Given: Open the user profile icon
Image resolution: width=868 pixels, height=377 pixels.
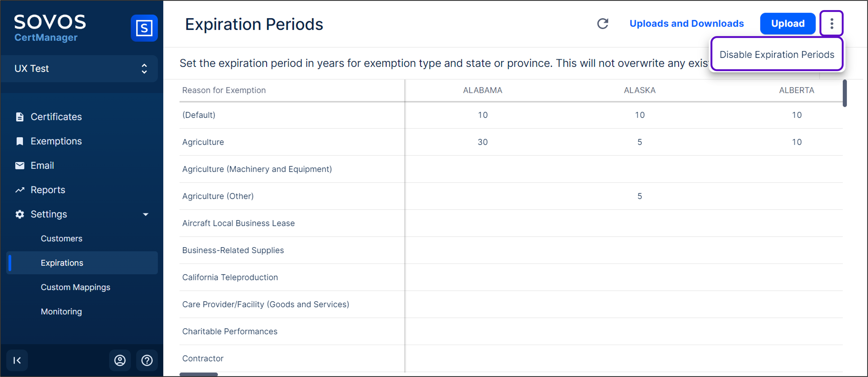Looking at the screenshot, I should click(x=120, y=360).
